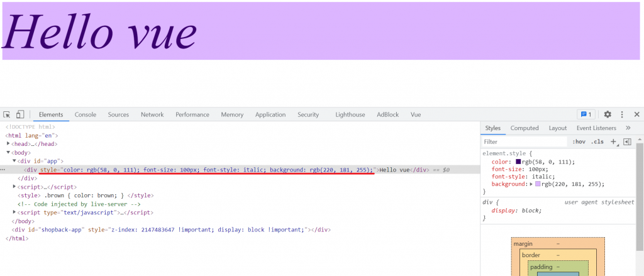
Task: Select the html lang en line
Action: 31,135
